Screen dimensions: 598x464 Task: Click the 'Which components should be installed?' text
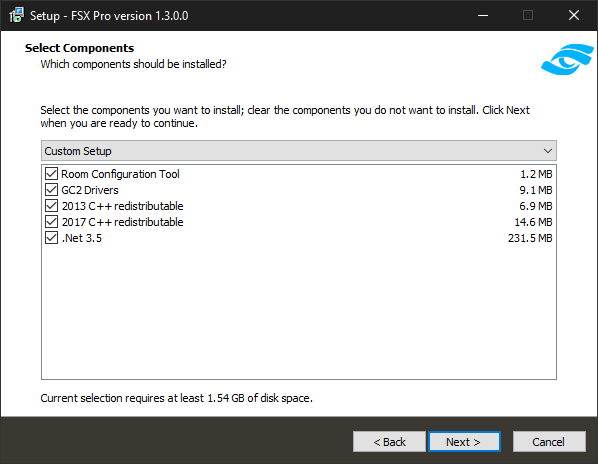pos(133,64)
